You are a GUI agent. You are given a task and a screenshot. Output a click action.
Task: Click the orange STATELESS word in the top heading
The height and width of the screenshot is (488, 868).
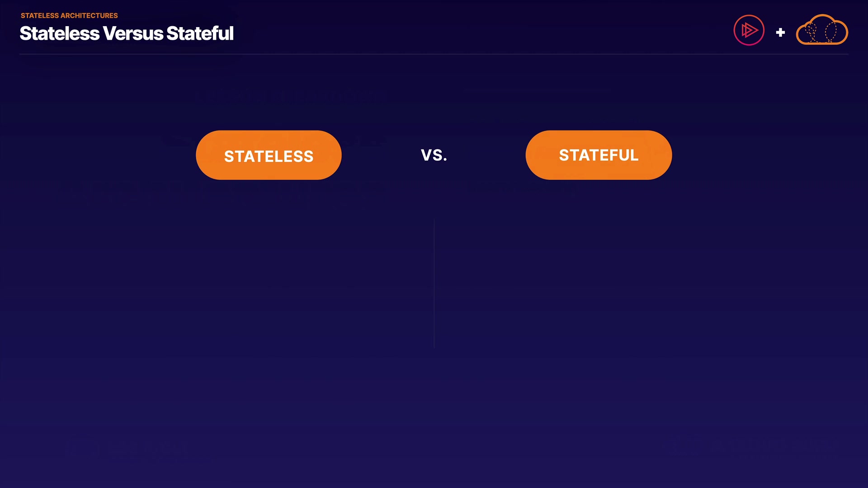40,15
